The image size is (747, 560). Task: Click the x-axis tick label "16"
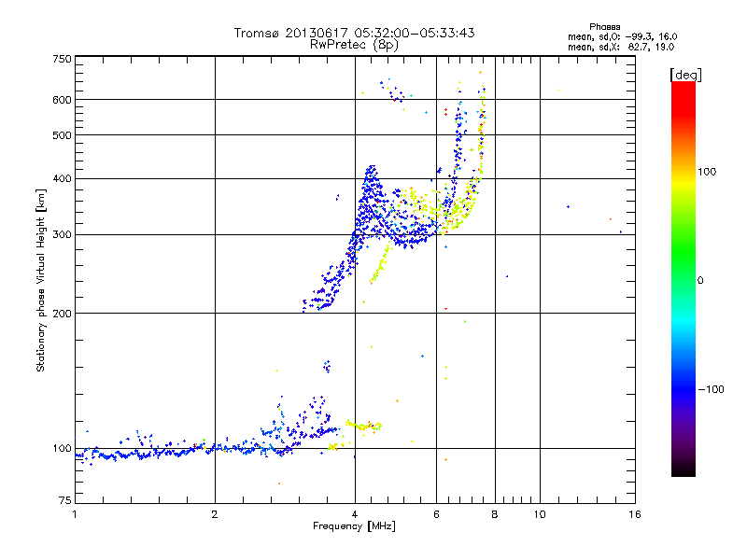click(x=635, y=514)
